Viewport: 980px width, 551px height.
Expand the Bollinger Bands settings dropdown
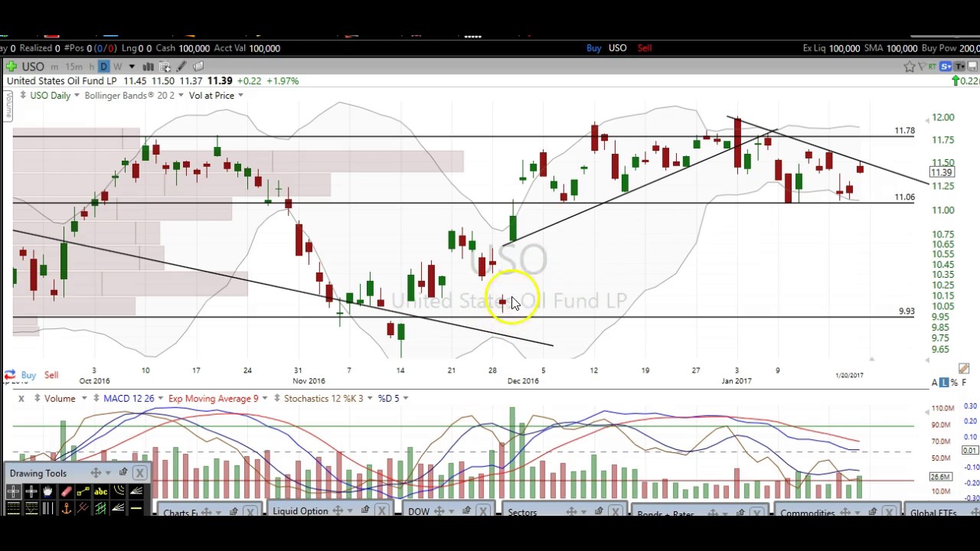pyautogui.click(x=180, y=96)
